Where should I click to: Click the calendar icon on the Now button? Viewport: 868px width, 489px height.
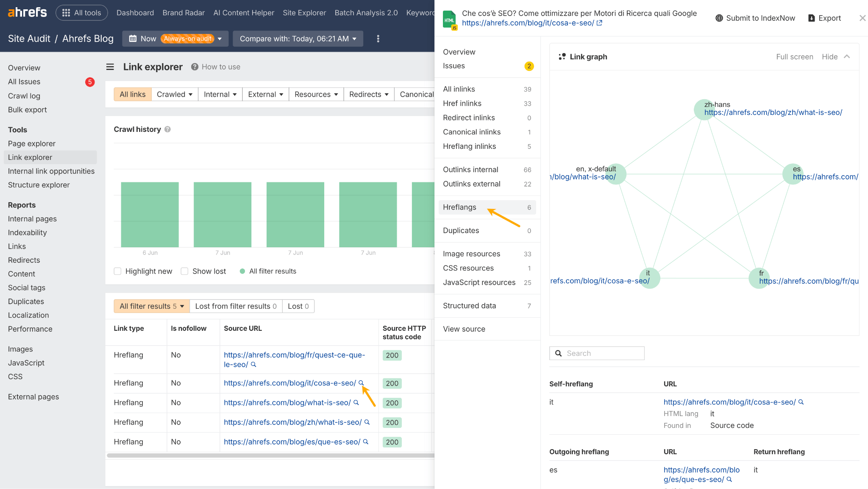pos(134,39)
